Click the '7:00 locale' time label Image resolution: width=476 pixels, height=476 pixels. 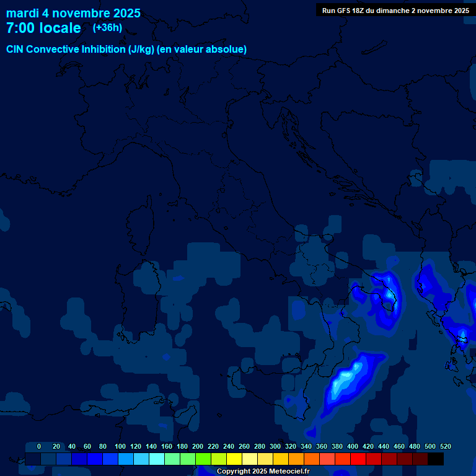tap(44, 28)
